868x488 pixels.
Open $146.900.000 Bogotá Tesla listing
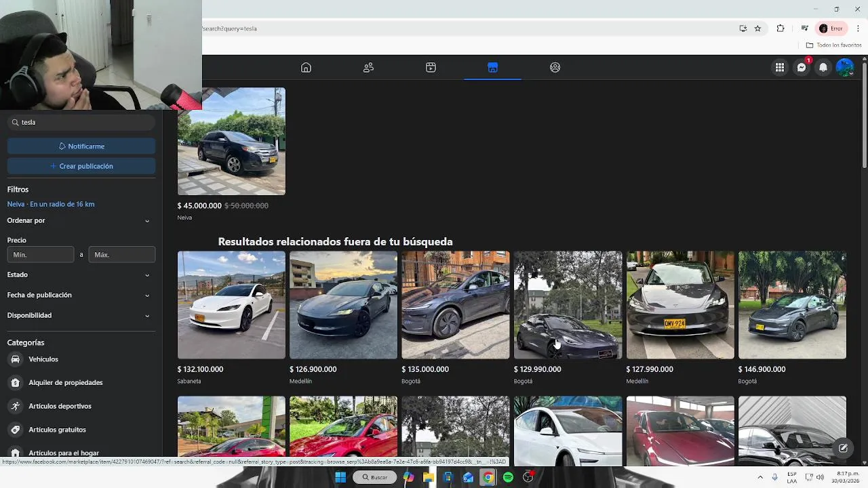(792, 305)
